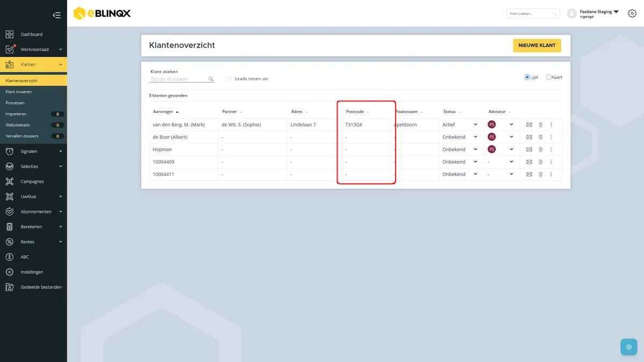The image size is (644, 362).
Task: Toggle the Leads tonen switch
Action: click(228, 78)
